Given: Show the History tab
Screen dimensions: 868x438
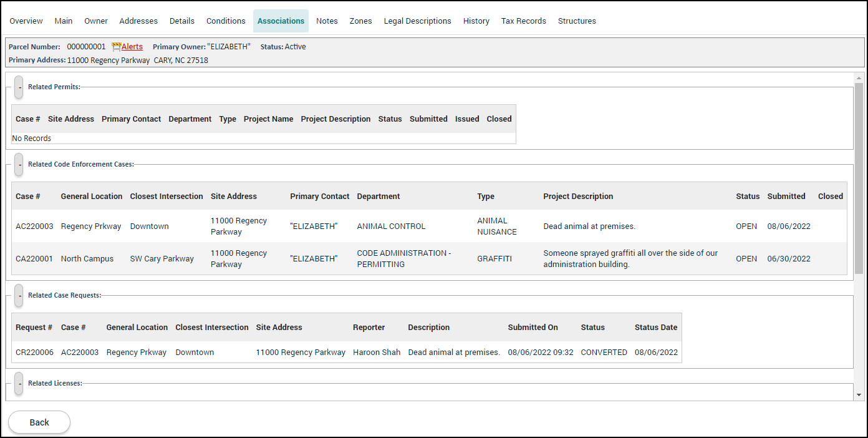Looking at the screenshot, I should [x=476, y=21].
